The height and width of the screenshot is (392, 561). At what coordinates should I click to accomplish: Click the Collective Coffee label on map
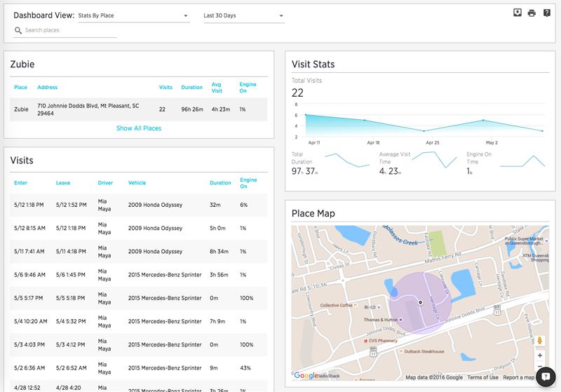[339, 306]
